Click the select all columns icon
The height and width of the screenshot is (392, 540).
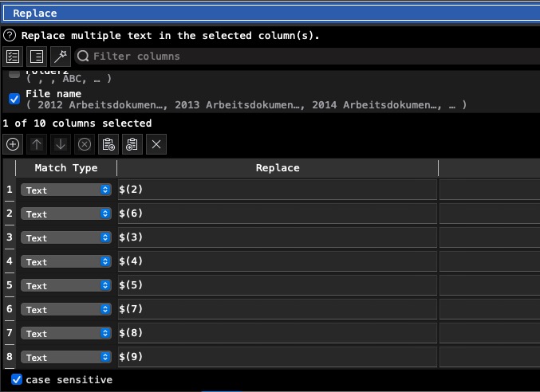click(x=13, y=57)
